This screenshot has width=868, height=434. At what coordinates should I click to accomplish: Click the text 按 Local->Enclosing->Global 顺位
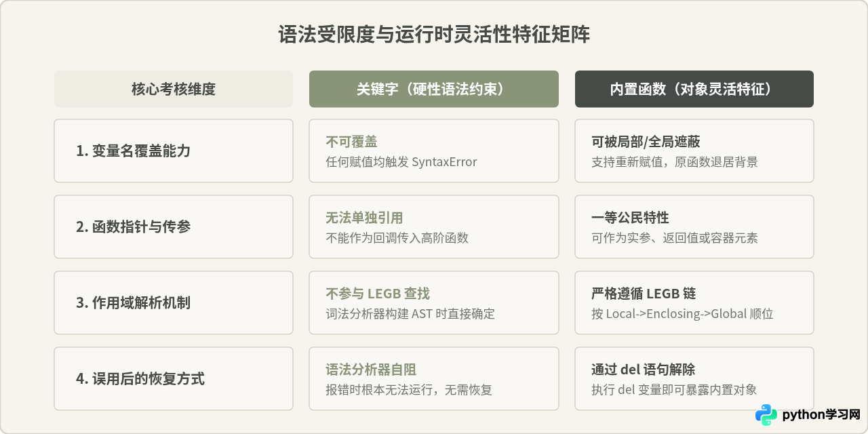tap(682, 313)
